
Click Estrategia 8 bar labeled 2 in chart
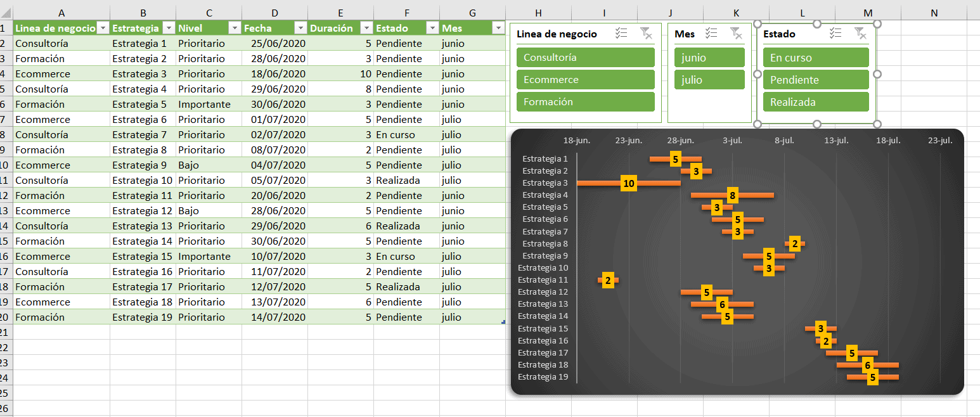point(795,243)
